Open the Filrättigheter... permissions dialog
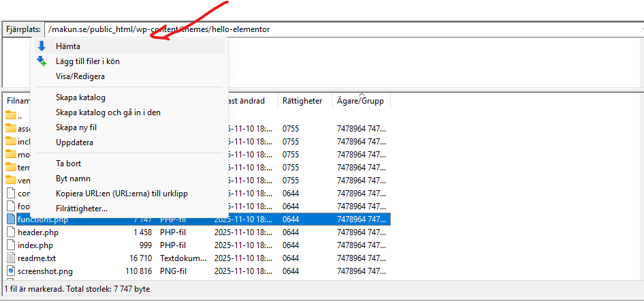Image resolution: width=644 pixels, height=304 pixels. (81, 209)
